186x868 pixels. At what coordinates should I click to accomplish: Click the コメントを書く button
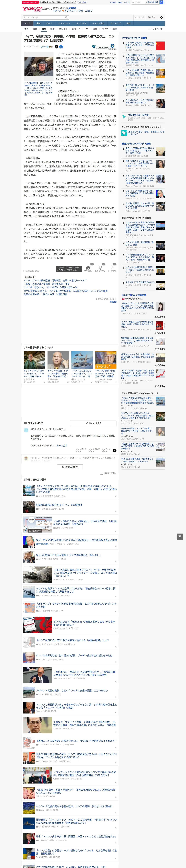click(93, 423)
